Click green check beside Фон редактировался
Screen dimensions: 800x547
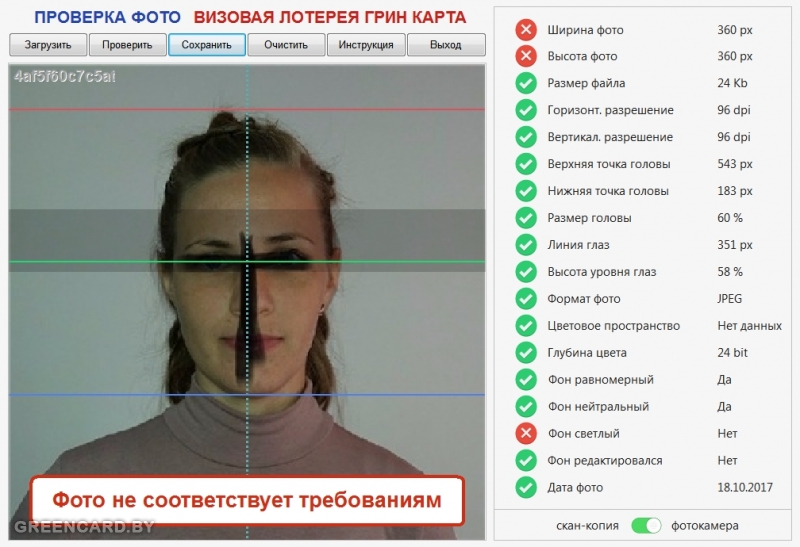pyautogui.click(x=526, y=460)
